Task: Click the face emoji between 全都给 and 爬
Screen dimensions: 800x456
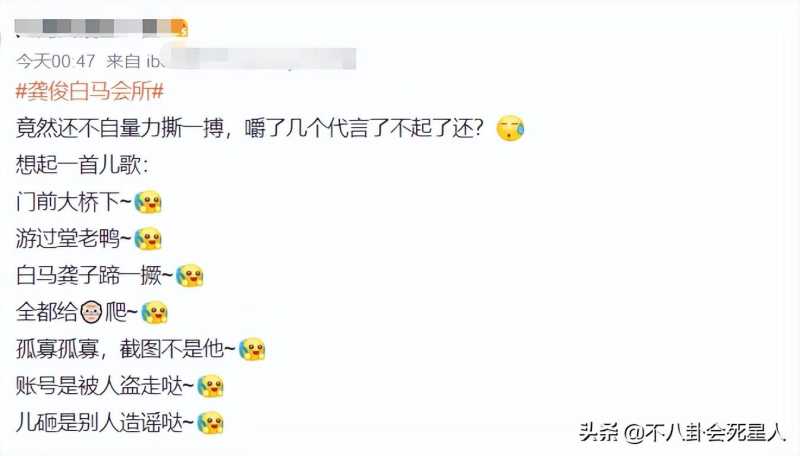Action: (x=92, y=312)
